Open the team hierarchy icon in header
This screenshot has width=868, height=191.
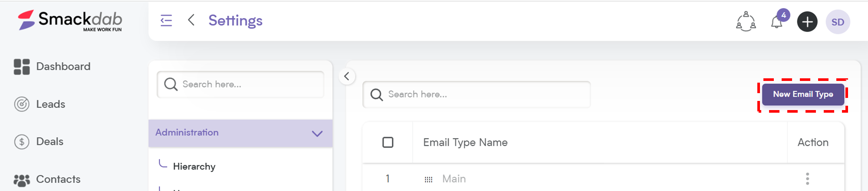[x=746, y=21]
